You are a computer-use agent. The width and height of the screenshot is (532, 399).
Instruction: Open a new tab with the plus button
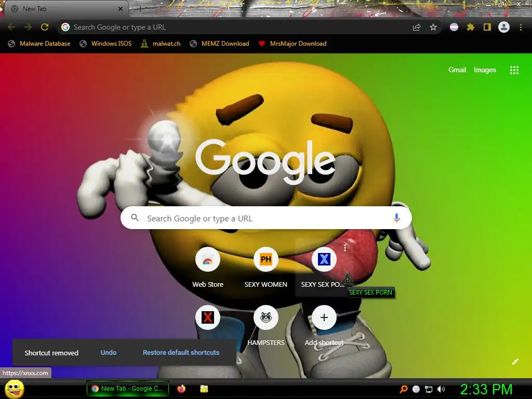coord(140,9)
